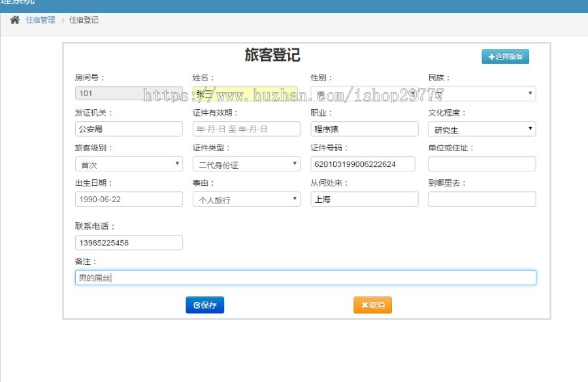The image size is (588, 382).
Task: Click the 证件有效期 date range field
Action: 246,129
